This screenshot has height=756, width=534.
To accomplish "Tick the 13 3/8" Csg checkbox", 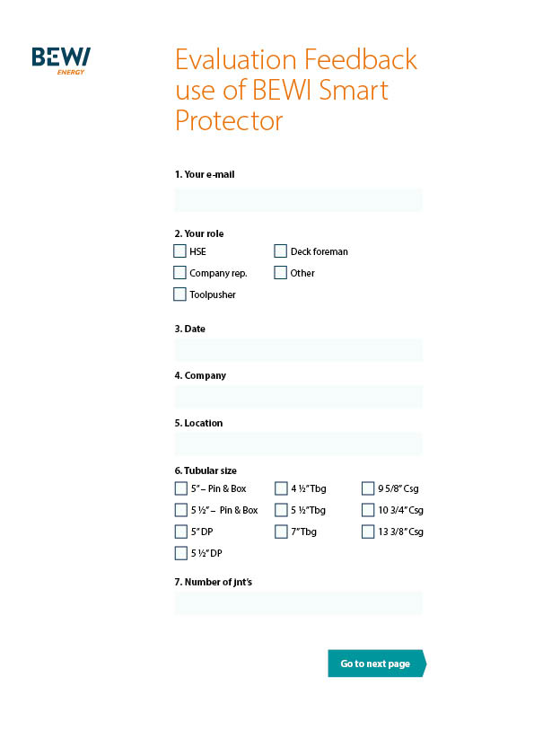I will pos(368,532).
